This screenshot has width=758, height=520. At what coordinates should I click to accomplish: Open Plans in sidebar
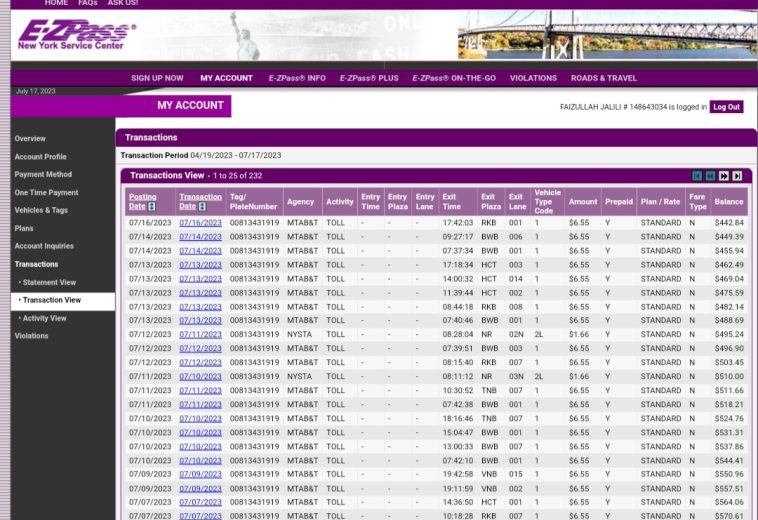click(24, 229)
